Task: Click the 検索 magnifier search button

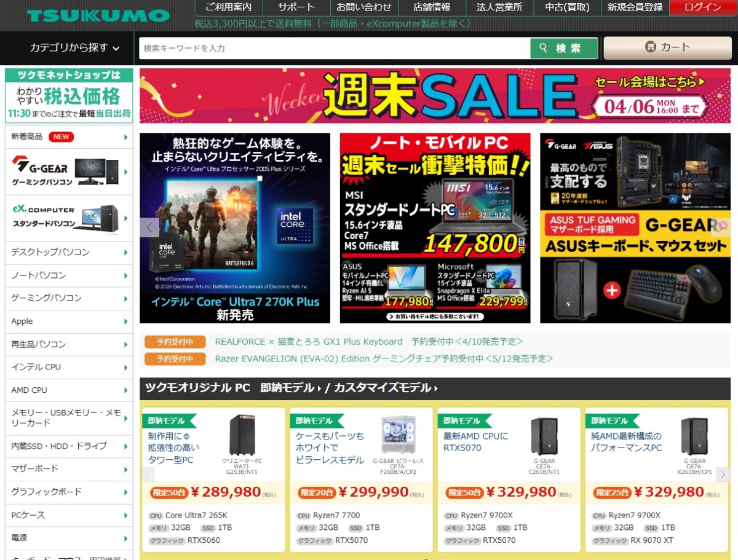Action: pos(563,48)
